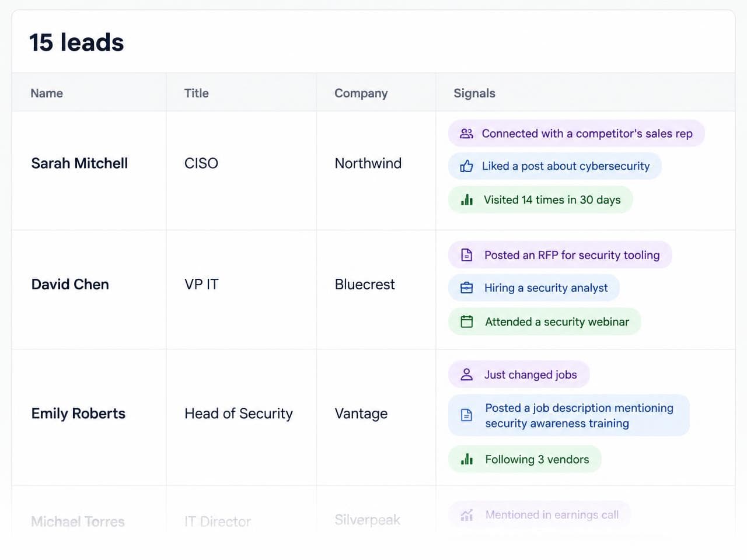Click the calendar icon in Attended a security webinar
The width and height of the screenshot is (747, 560).
(467, 321)
